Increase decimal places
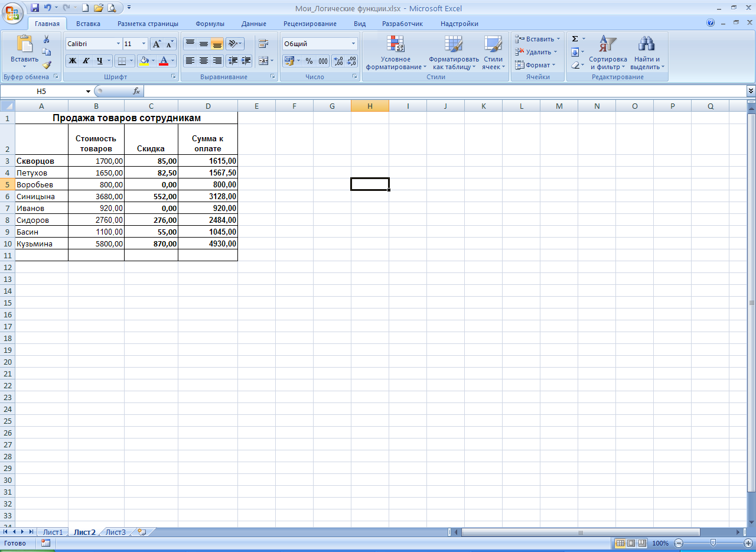 coord(338,61)
